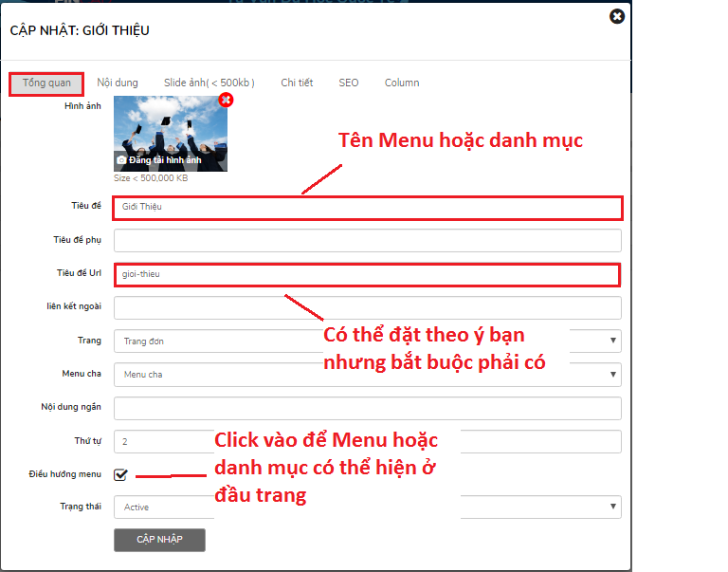Viewport: 728px width, 572px height.
Task: Click the Tiêu đề Url field
Action: pos(367,275)
